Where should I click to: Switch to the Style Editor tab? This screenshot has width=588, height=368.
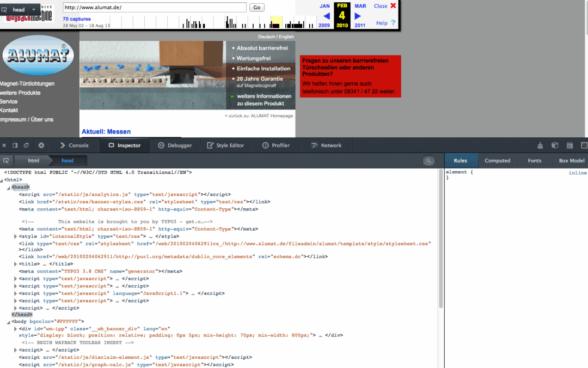tap(225, 146)
